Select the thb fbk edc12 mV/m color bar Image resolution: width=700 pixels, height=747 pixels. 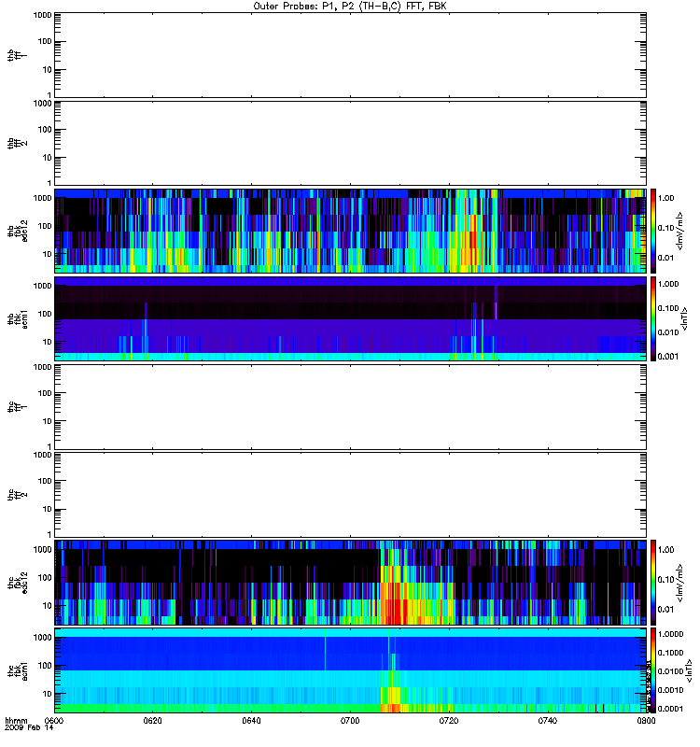653,231
